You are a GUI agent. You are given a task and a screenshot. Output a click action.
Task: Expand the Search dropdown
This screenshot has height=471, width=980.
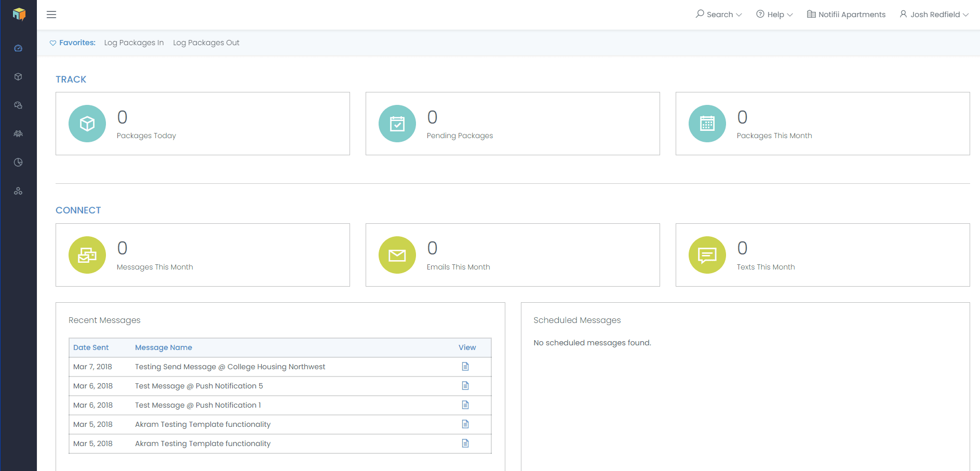point(719,15)
